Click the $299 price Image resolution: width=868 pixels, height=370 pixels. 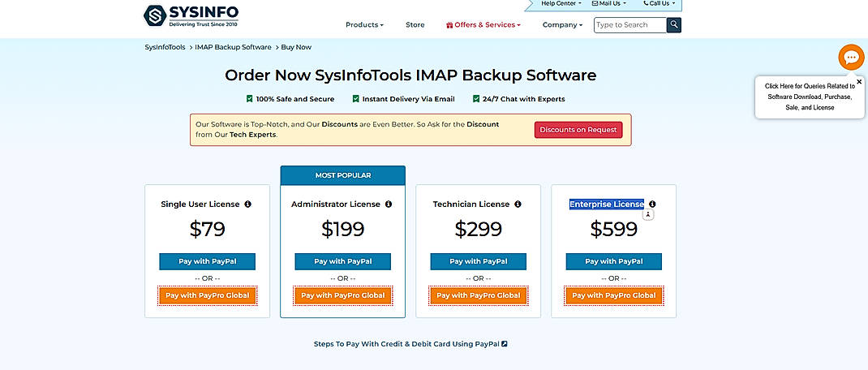[x=479, y=229]
